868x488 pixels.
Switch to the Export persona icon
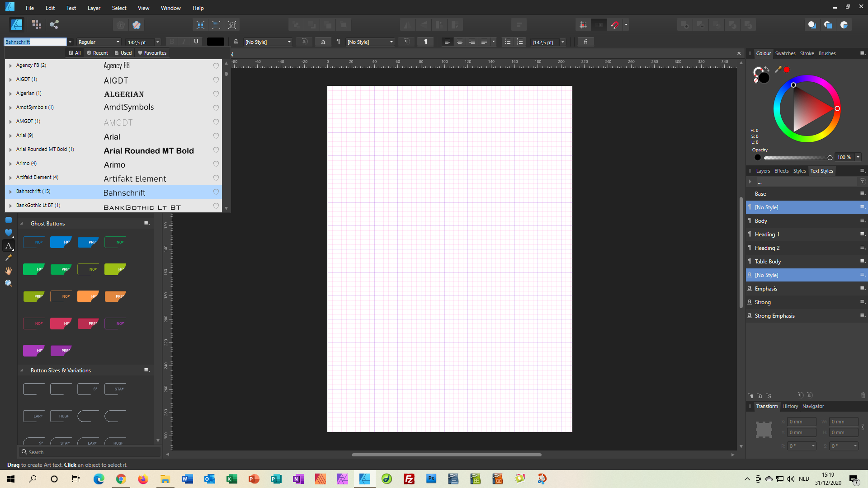[x=54, y=25]
